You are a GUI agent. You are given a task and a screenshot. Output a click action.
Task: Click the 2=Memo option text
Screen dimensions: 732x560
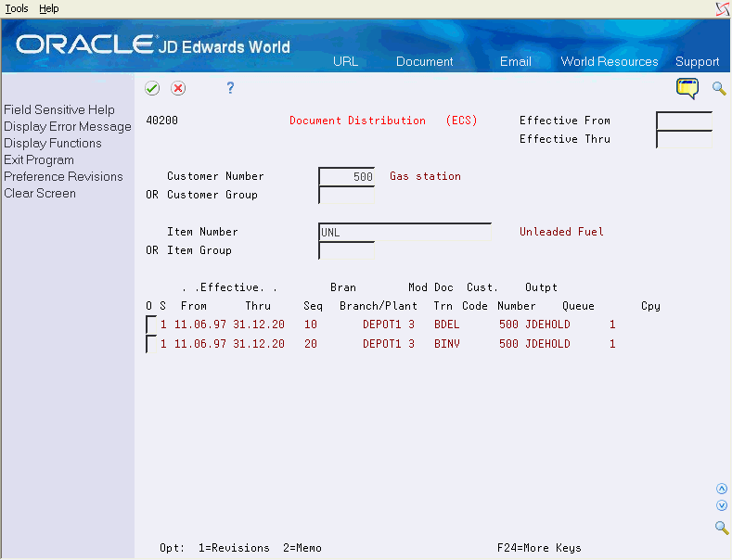coord(302,548)
